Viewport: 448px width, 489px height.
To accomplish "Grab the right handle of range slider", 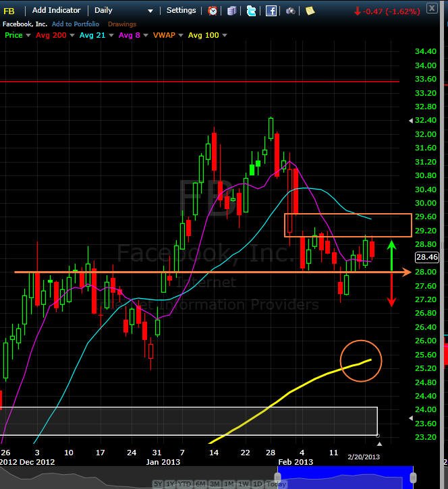I will (413, 477).
